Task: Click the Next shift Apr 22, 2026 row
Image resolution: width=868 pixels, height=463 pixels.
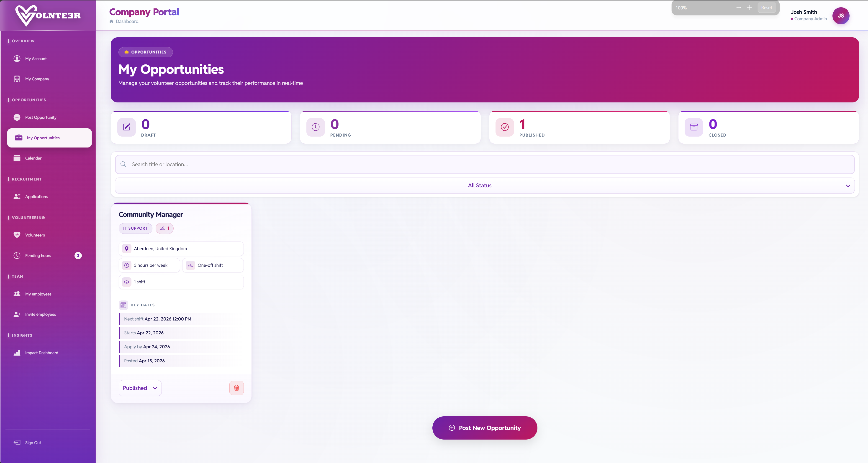Action: [181, 319]
